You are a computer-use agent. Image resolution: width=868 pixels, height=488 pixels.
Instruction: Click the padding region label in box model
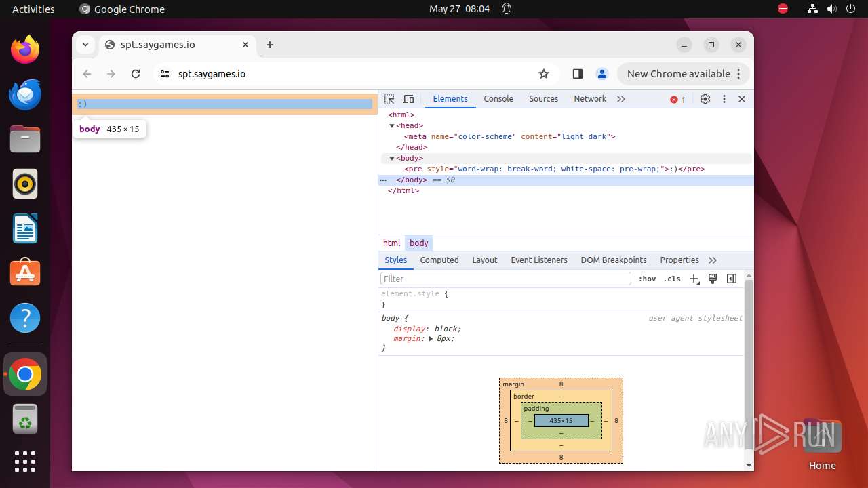click(536, 409)
